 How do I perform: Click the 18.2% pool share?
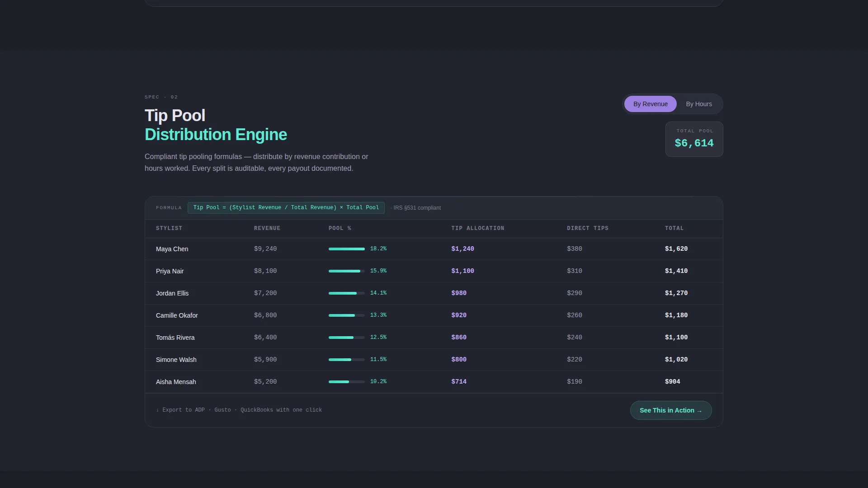[378, 249]
